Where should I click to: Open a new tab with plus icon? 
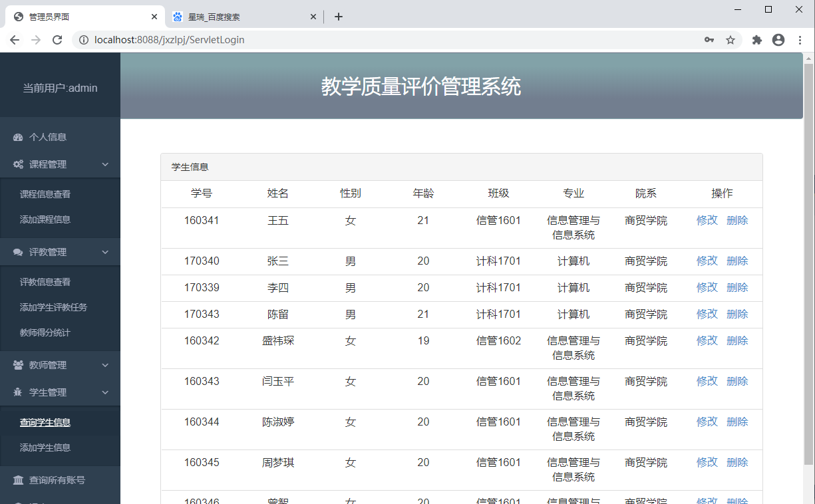[x=339, y=17]
